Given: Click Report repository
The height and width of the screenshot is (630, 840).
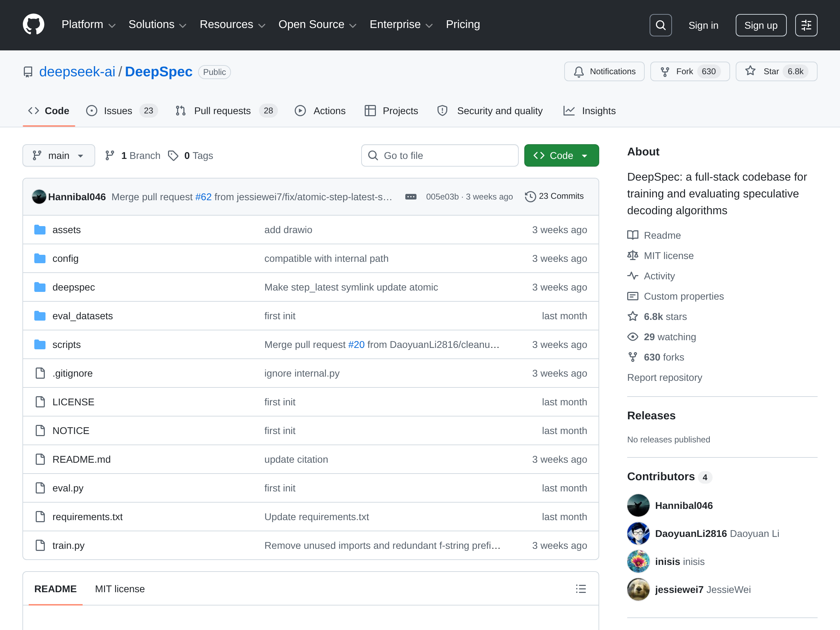Looking at the screenshot, I should tap(665, 377).
